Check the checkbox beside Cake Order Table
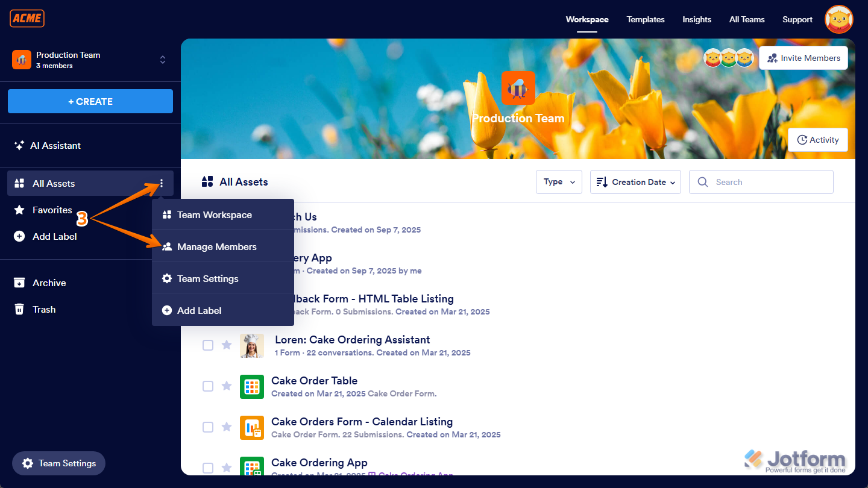Viewport: 868px width, 488px height. click(208, 386)
